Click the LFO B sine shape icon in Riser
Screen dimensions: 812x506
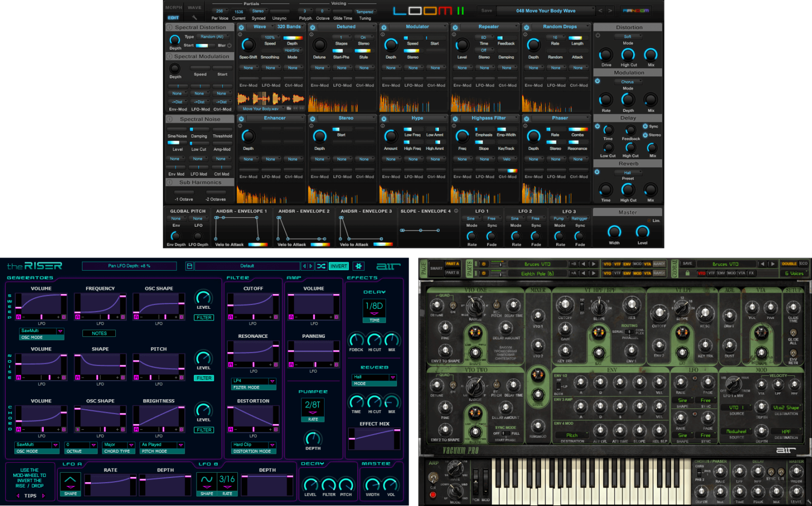(x=207, y=481)
